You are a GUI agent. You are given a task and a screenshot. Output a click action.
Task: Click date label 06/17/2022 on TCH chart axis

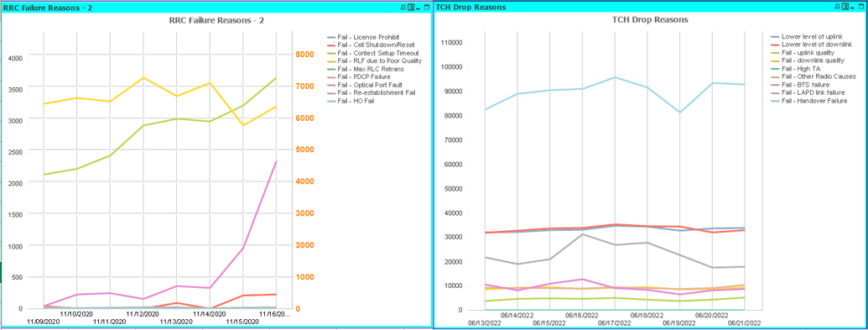(x=616, y=322)
